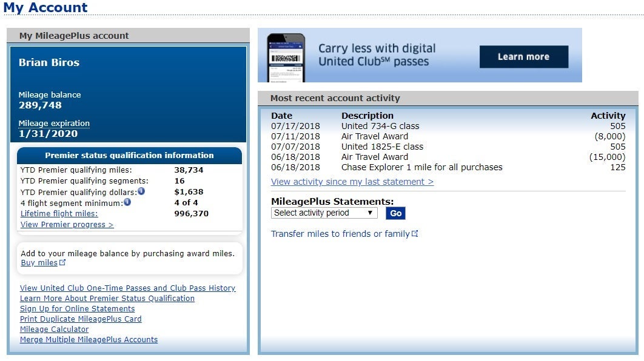644x361 pixels.
Task: Click info icon beside YTD Premier qualifying dollars
Action: coord(141,191)
